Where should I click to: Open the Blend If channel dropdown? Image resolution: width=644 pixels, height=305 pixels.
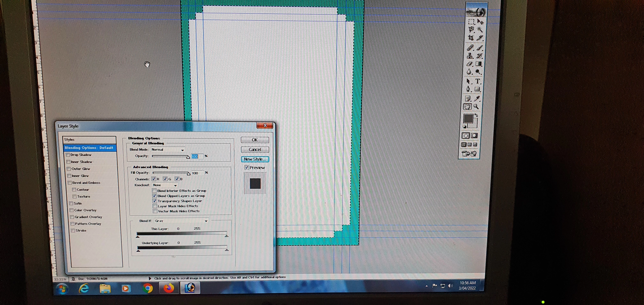(x=181, y=221)
